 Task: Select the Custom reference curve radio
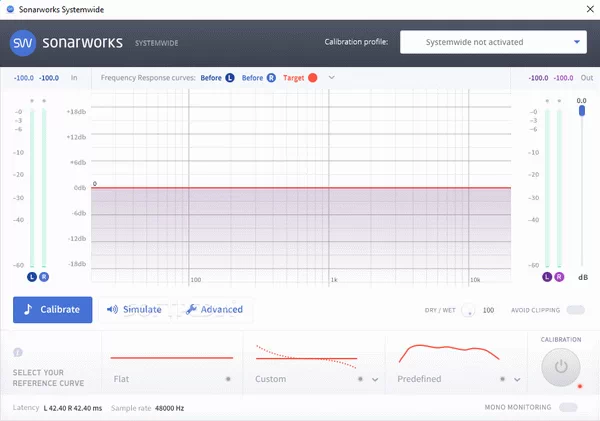360,379
